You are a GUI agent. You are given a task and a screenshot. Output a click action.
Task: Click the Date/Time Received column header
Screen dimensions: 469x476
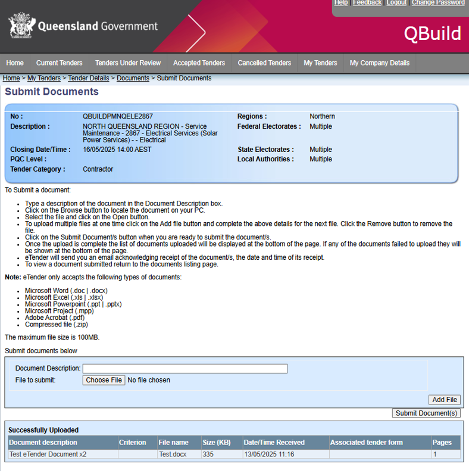coord(286,442)
